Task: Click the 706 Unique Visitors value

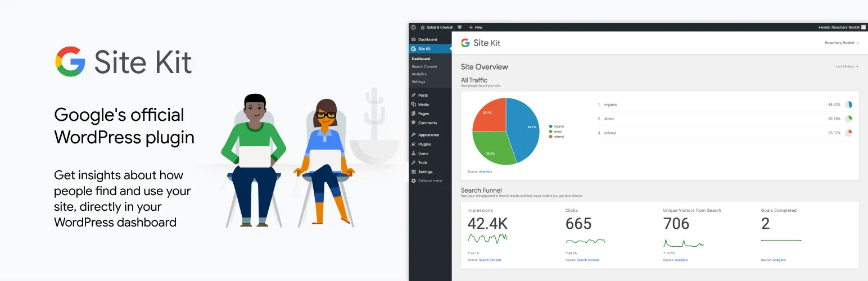Action: 676,224
